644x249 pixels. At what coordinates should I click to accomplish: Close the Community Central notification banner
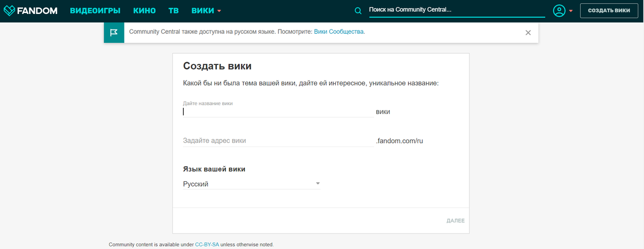(x=528, y=33)
